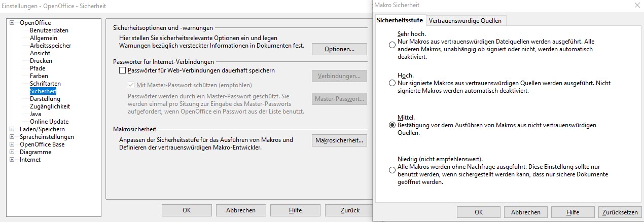Enable saving passwords for web connections

(x=122, y=71)
